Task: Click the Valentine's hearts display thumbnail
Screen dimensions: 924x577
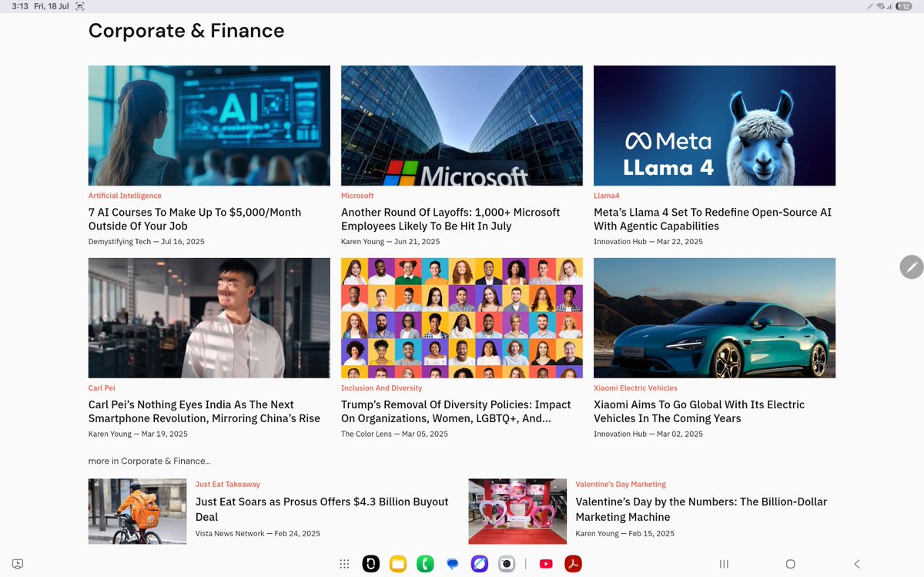Action: 517,512
